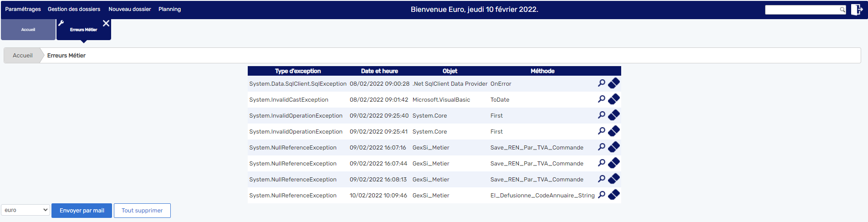868x222 pixels.
Task: Click the Accueil breadcrumb link
Action: tap(23, 56)
